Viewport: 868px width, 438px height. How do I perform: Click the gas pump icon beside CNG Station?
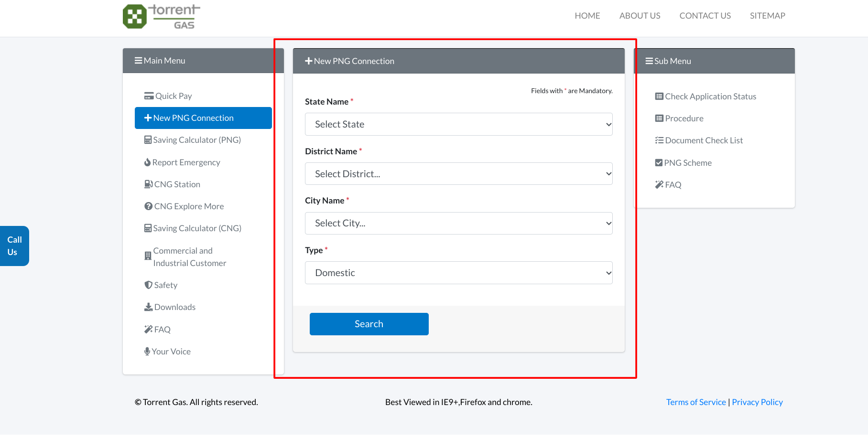point(148,184)
